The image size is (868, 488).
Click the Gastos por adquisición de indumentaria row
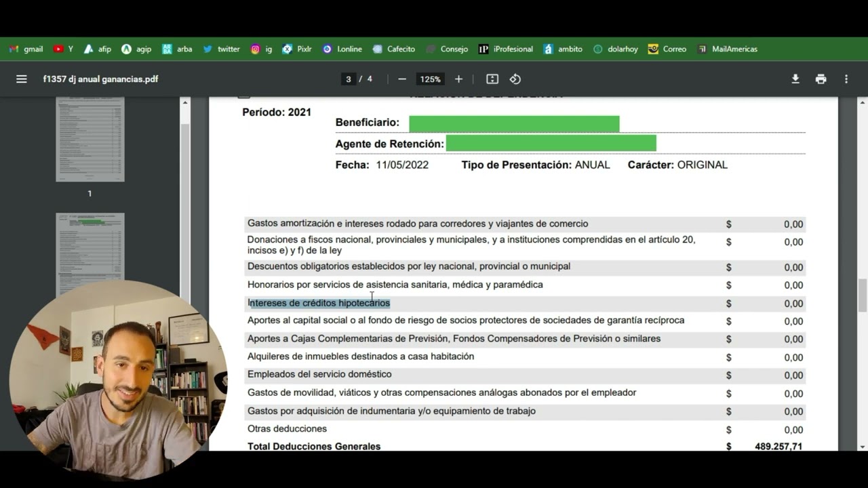click(x=525, y=411)
